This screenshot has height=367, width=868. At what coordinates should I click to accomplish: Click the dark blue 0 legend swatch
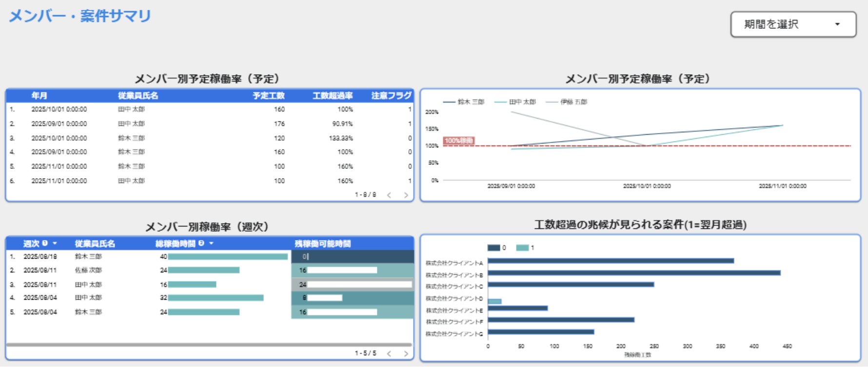(493, 248)
